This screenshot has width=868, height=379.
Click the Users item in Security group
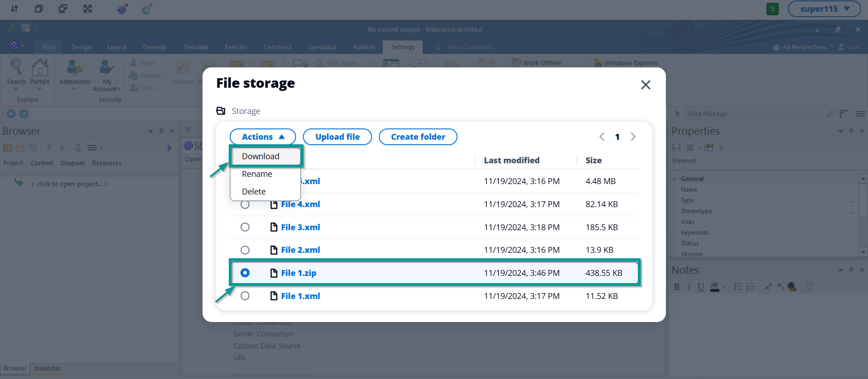point(143,63)
